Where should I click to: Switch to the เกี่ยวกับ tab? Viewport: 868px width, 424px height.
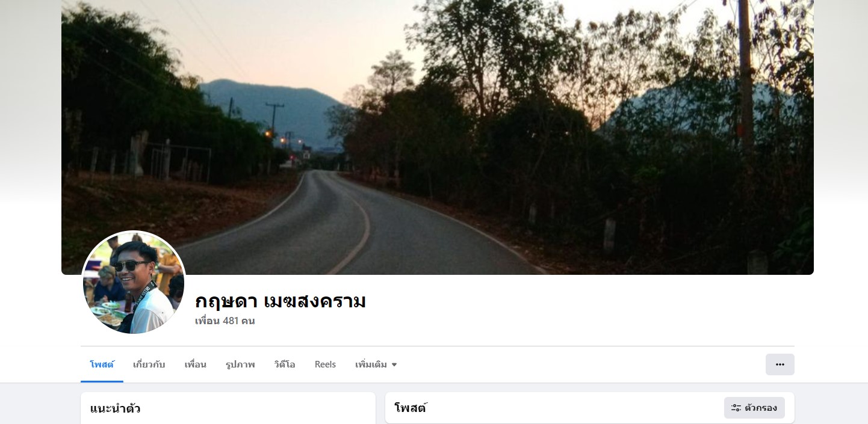coord(149,364)
